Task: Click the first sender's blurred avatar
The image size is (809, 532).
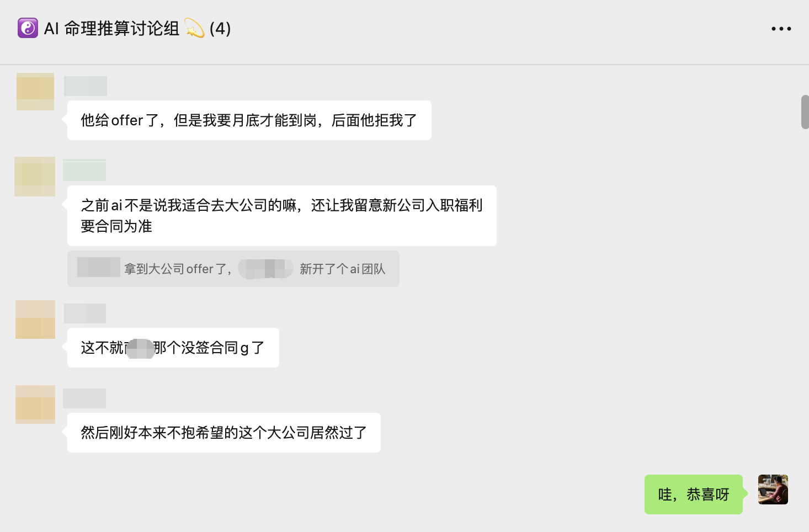Action: (35, 92)
